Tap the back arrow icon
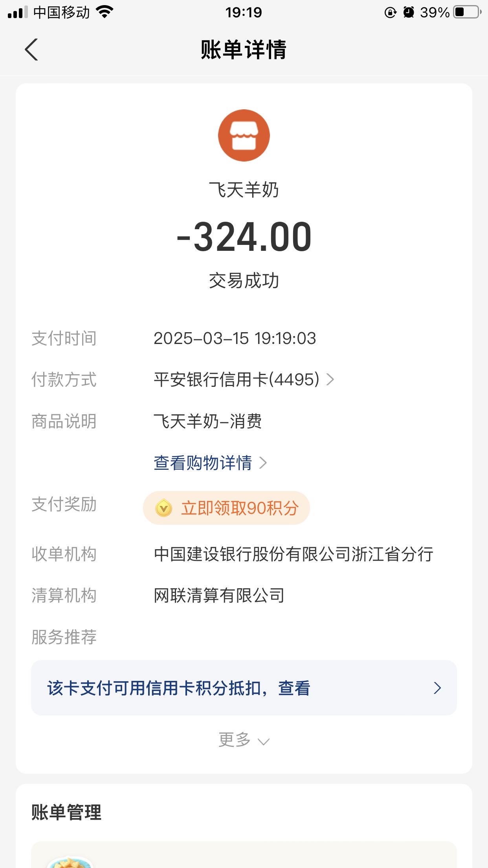This screenshot has width=488, height=868. click(31, 50)
